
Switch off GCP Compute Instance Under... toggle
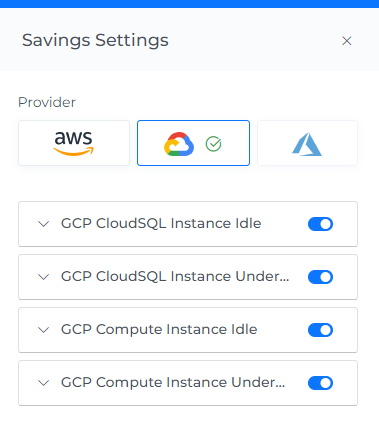(320, 383)
